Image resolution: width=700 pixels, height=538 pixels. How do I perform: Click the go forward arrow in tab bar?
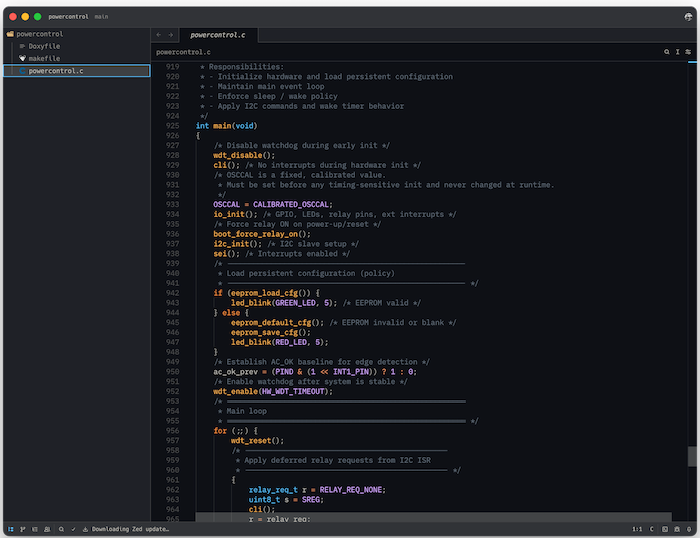(170, 35)
